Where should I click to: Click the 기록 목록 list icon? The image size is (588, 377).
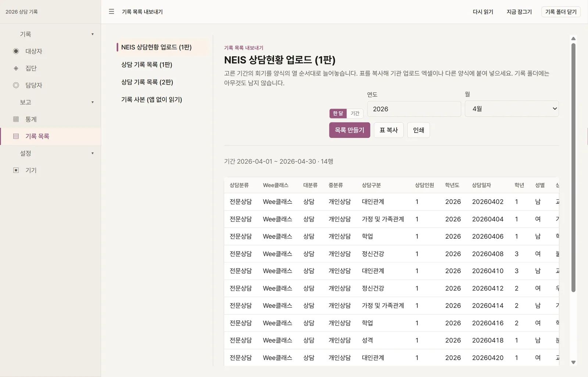click(16, 136)
